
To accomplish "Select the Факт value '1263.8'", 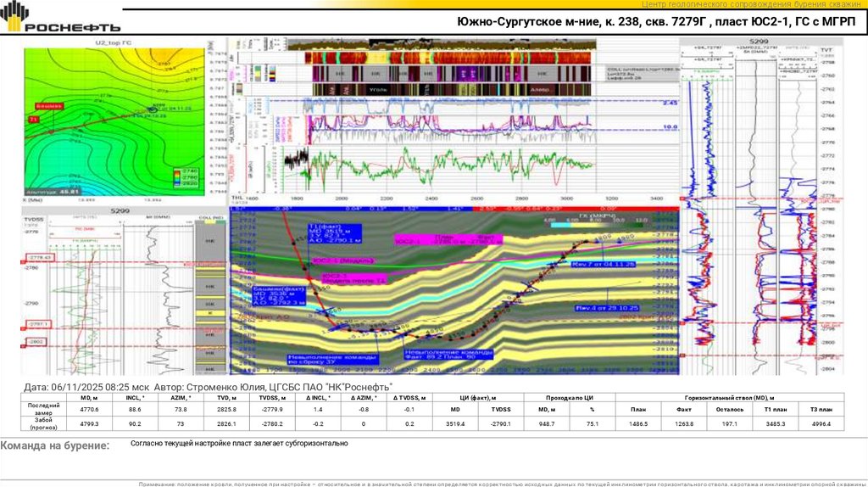I will 684,424.
